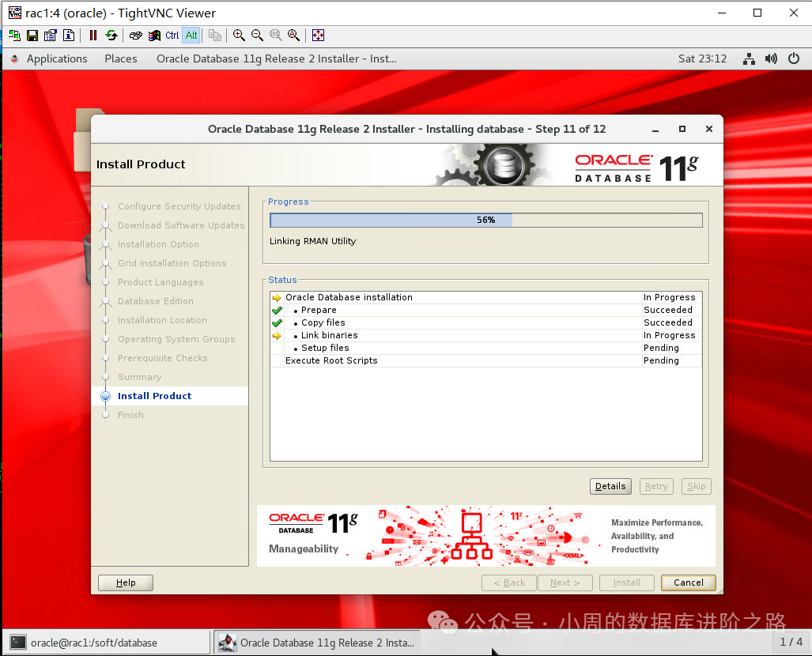The image size is (812, 656).
Task: Select Download Software Updates step
Action: (181, 225)
